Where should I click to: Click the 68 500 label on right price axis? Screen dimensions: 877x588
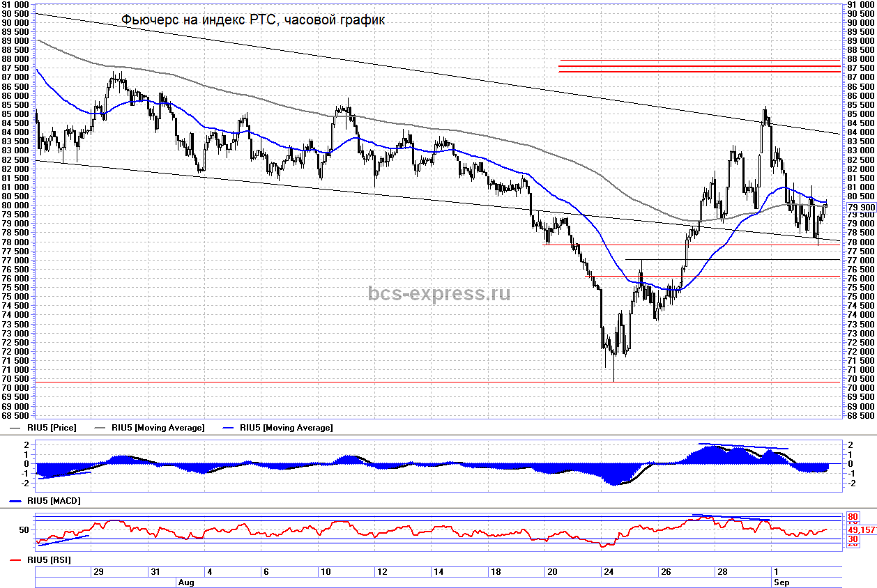point(860,415)
